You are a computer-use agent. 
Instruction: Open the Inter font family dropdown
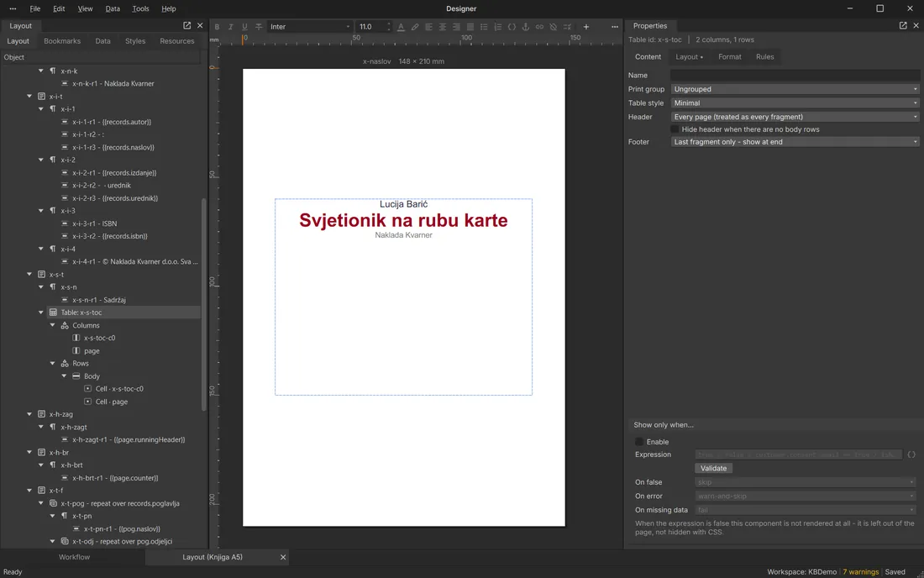pos(310,27)
